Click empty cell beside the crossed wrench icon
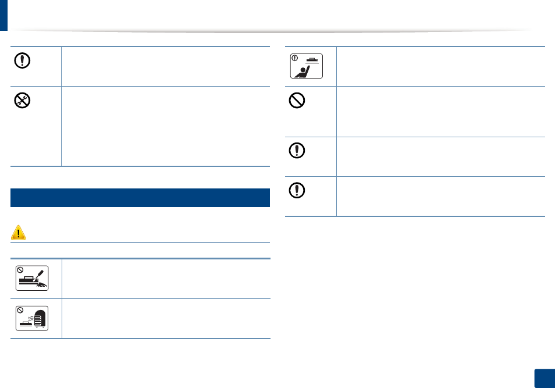The image size is (555, 392). (x=166, y=126)
